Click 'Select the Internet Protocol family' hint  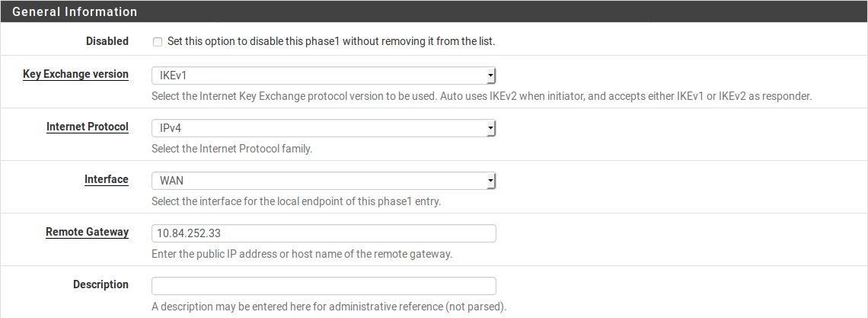231,149
